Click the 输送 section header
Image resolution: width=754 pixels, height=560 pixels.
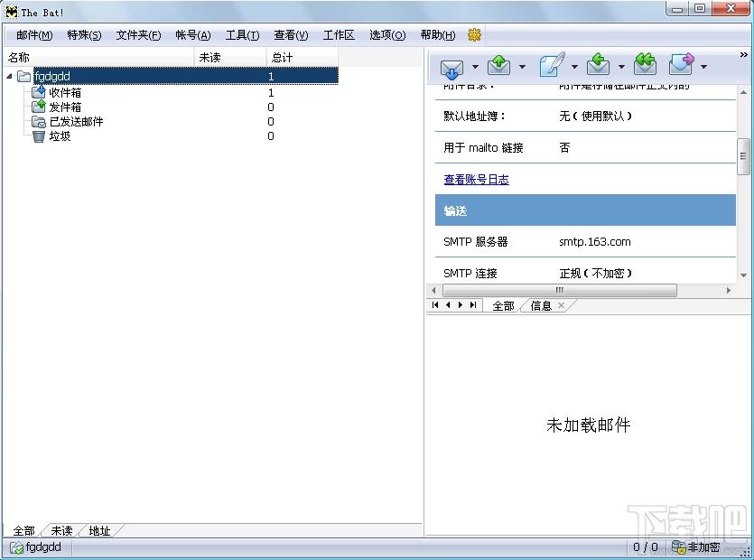pos(585,210)
